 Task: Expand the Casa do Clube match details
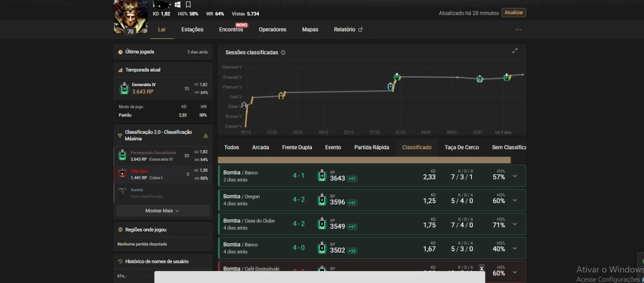514,225
